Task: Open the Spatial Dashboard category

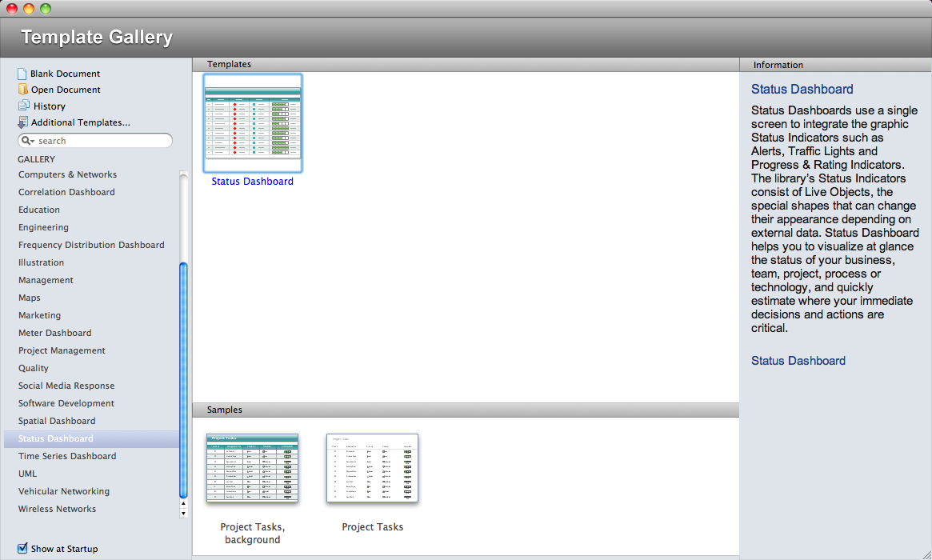Action: pyautogui.click(x=57, y=421)
